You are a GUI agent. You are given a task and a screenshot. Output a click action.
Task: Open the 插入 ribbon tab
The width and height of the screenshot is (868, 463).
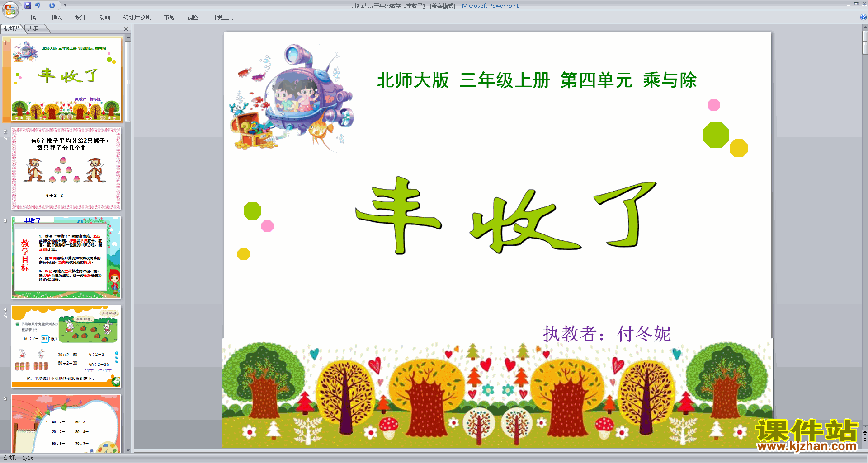click(57, 18)
